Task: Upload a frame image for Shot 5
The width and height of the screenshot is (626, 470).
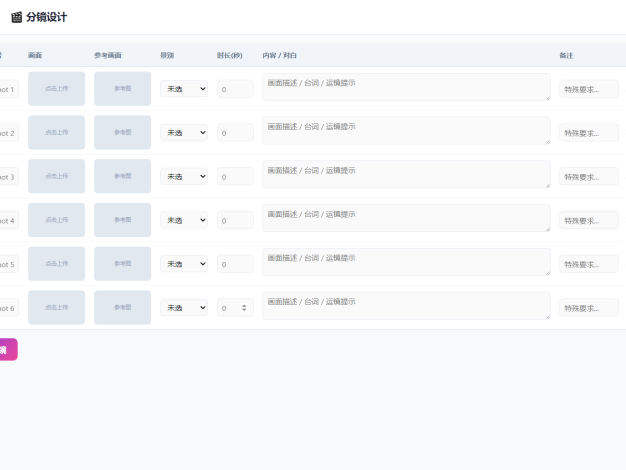Action: pyautogui.click(x=56, y=264)
